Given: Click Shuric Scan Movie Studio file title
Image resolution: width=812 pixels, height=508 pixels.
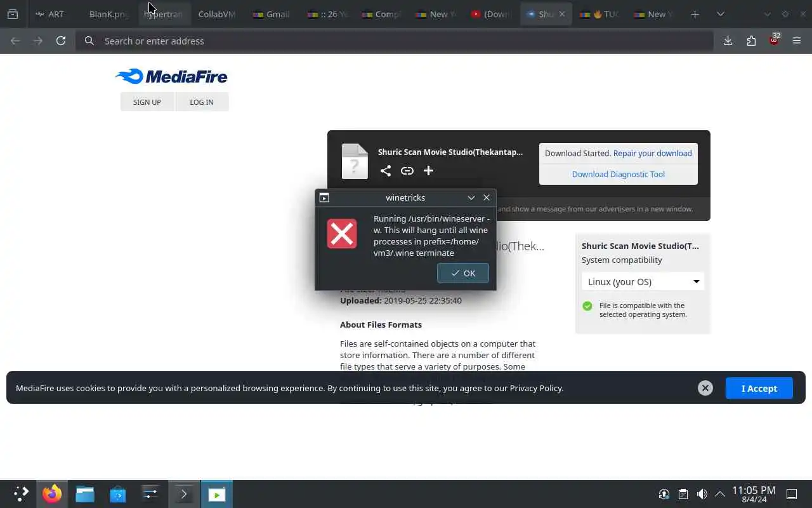Looking at the screenshot, I should (x=450, y=152).
